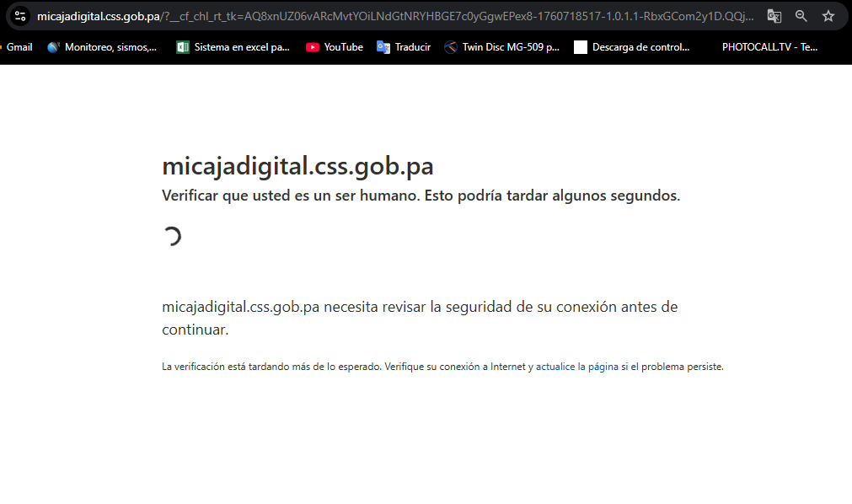Click the actualice la página link
The width and height of the screenshot is (852, 504).
pyautogui.click(x=577, y=367)
